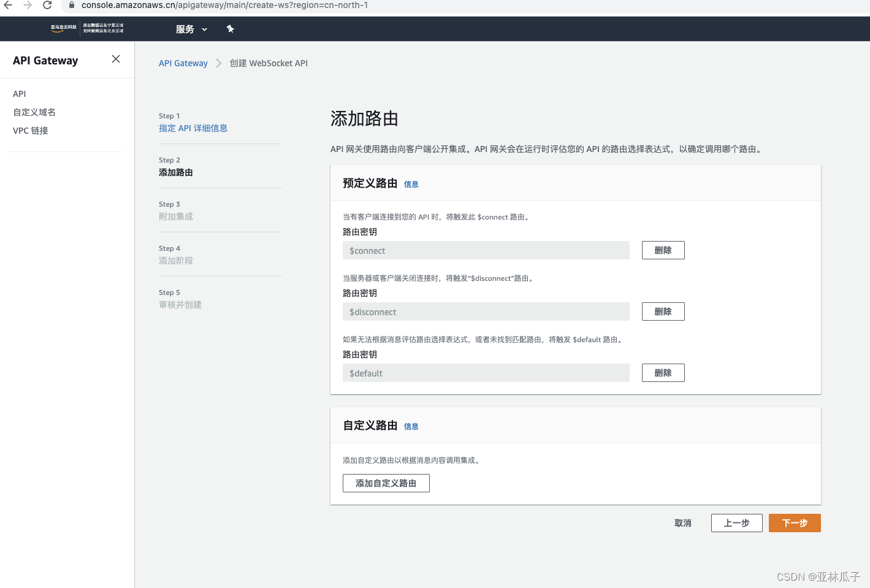This screenshot has height=588, width=870.
Task: Click the browser address bar URL
Action: point(224,5)
